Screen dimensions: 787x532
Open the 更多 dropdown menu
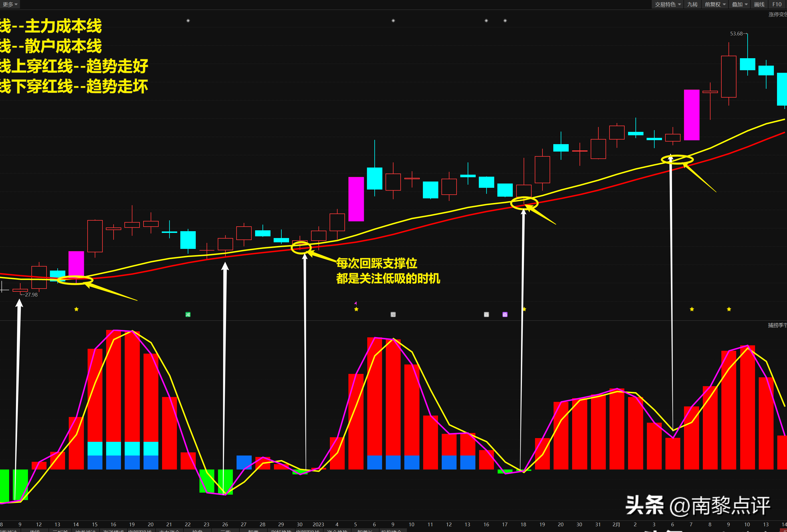click(10, 4)
